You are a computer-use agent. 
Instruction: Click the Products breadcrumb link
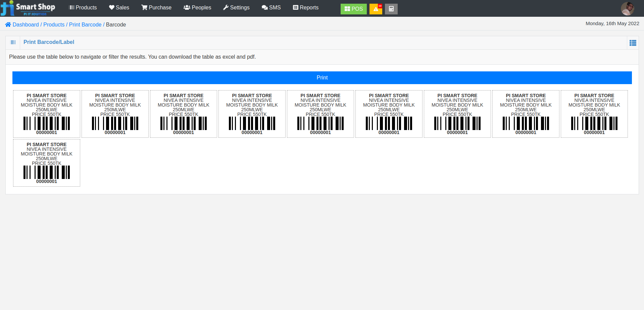(54, 24)
